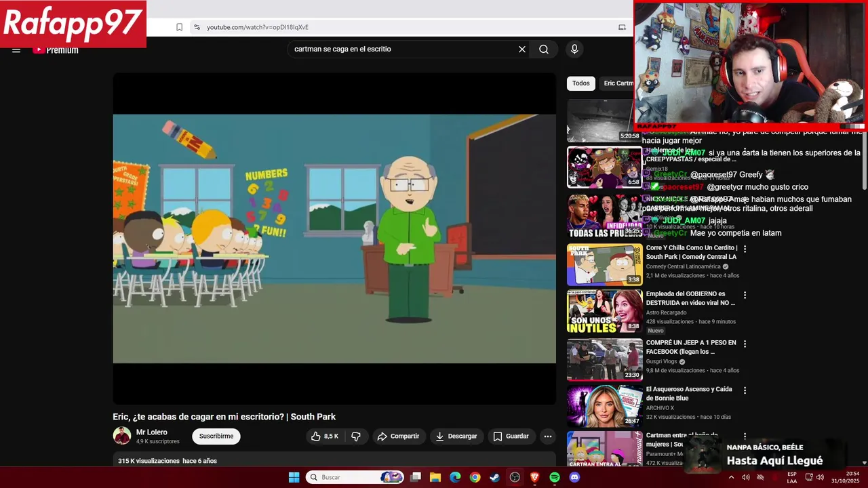Select the Todos filter chip
The height and width of the screenshot is (488, 868).
point(581,83)
